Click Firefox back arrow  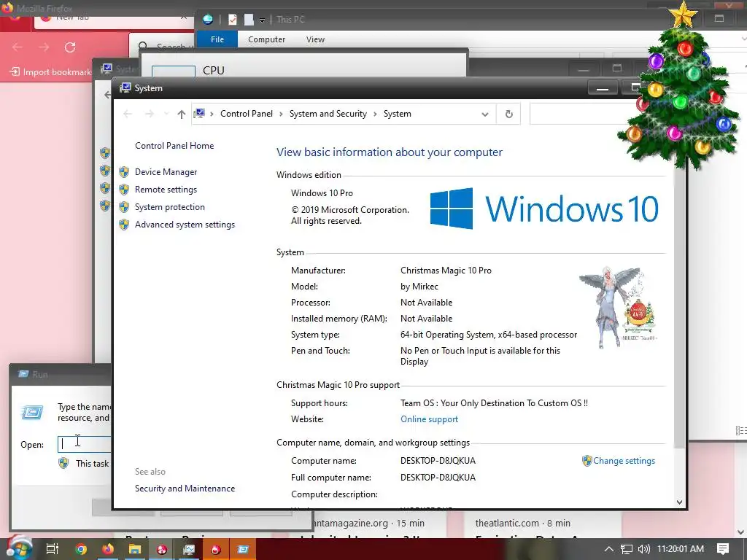coord(18,47)
